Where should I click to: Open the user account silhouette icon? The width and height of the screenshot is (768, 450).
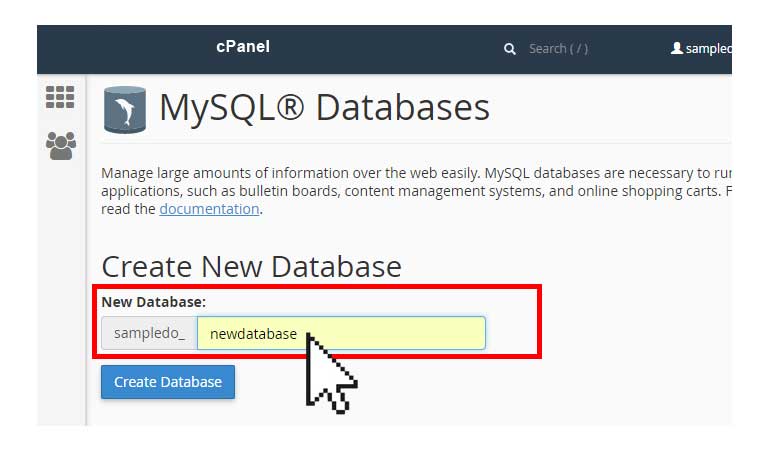[677, 48]
